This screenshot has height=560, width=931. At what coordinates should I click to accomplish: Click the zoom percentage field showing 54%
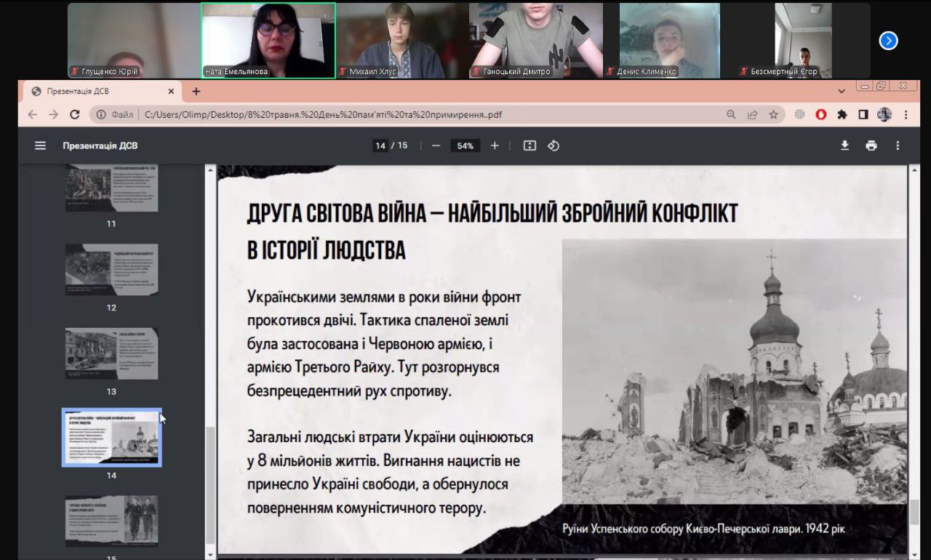465,145
